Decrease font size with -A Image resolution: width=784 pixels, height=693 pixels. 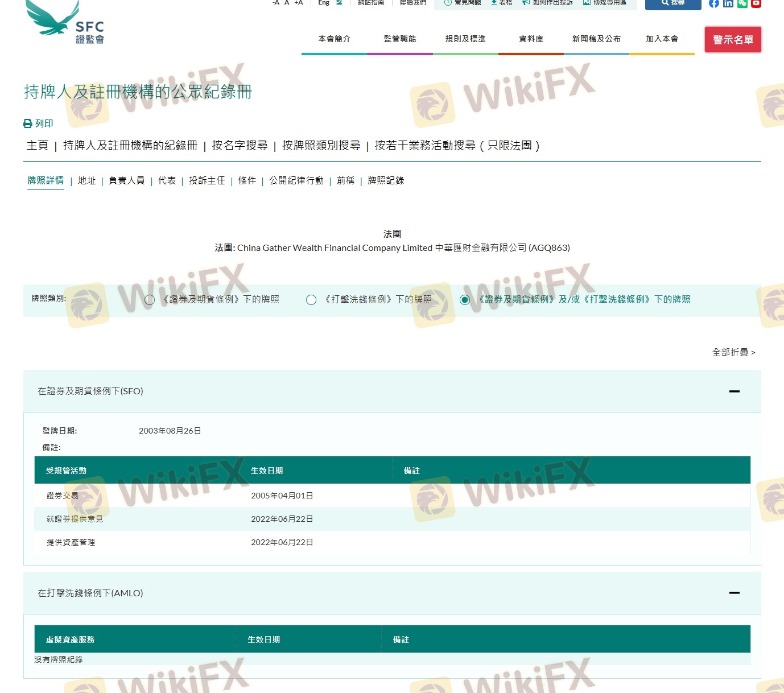276,3
